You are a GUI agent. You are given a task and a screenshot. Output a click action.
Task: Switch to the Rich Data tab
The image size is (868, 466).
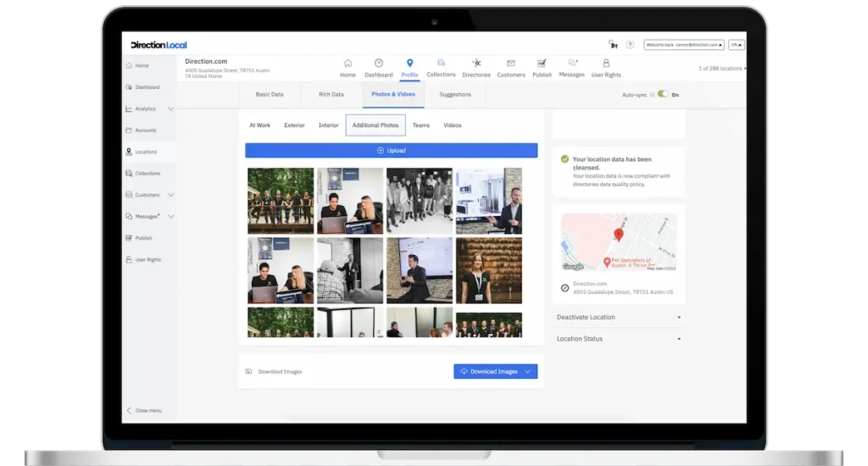click(331, 94)
